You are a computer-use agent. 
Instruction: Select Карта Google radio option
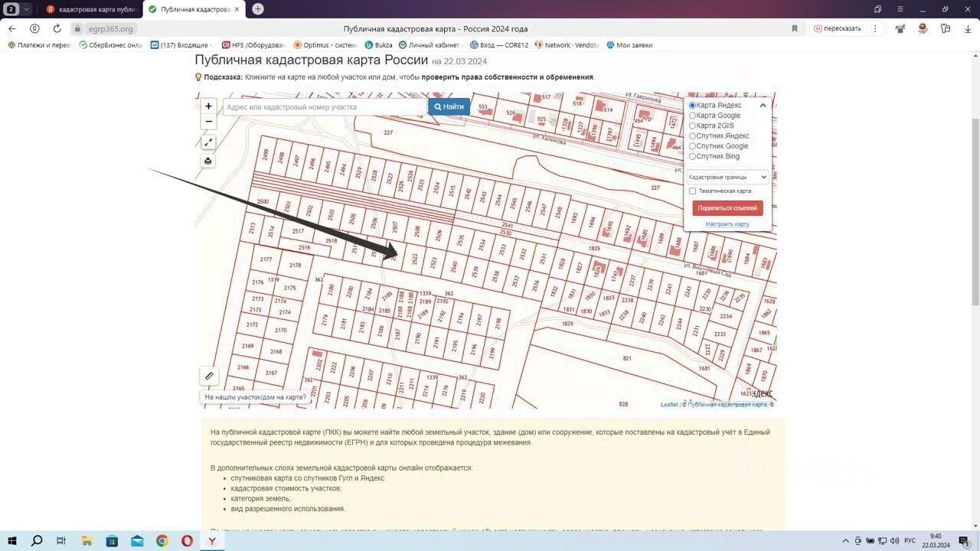pyautogui.click(x=692, y=116)
